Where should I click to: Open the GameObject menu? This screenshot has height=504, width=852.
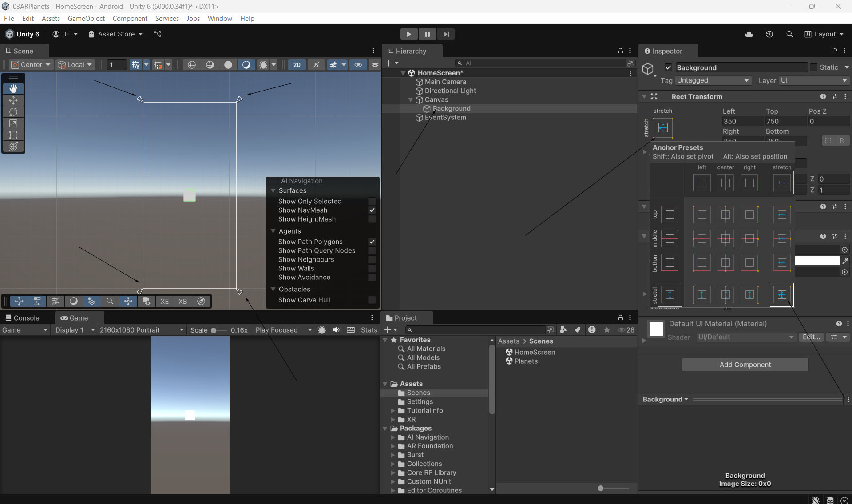click(x=86, y=18)
